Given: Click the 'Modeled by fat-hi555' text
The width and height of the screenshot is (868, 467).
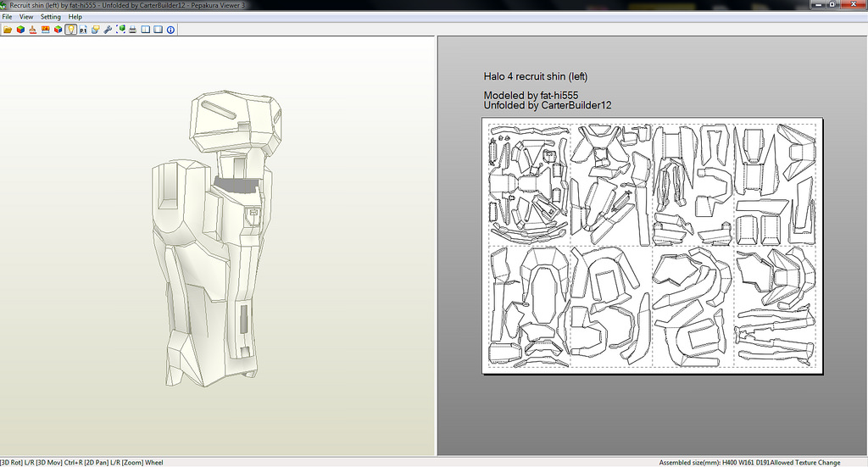Looking at the screenshot, I should click(x=531, y=95).
